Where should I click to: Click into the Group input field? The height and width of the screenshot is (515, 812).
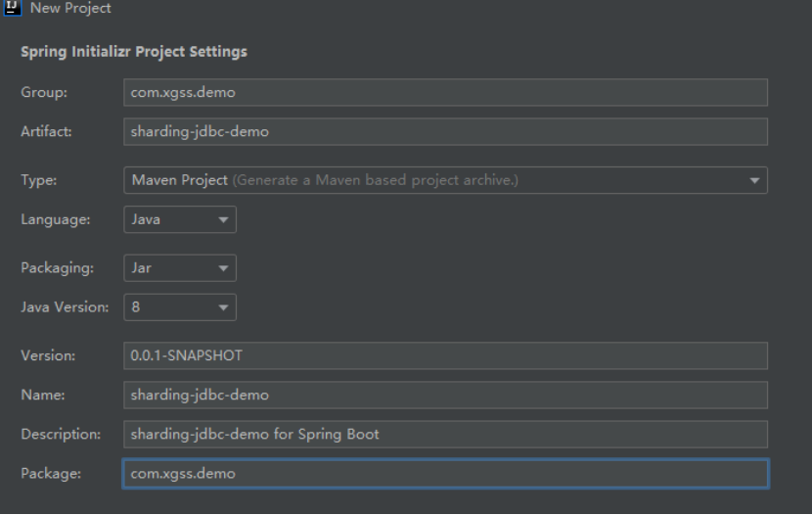coord(445,92)
